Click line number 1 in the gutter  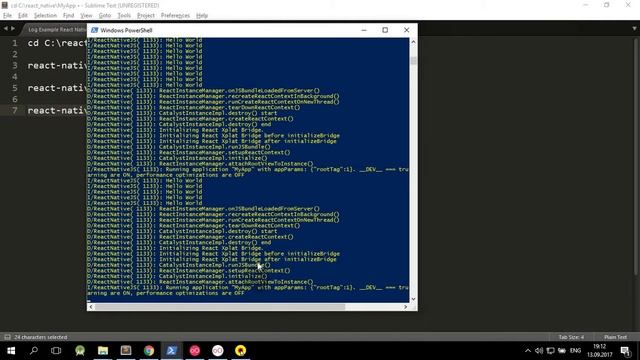click(15, 43)
